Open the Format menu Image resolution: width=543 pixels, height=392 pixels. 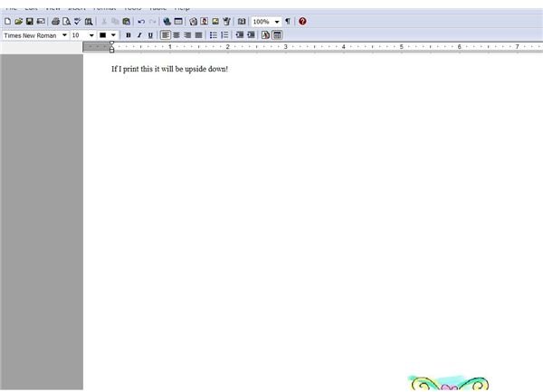[x=105, y=7]
